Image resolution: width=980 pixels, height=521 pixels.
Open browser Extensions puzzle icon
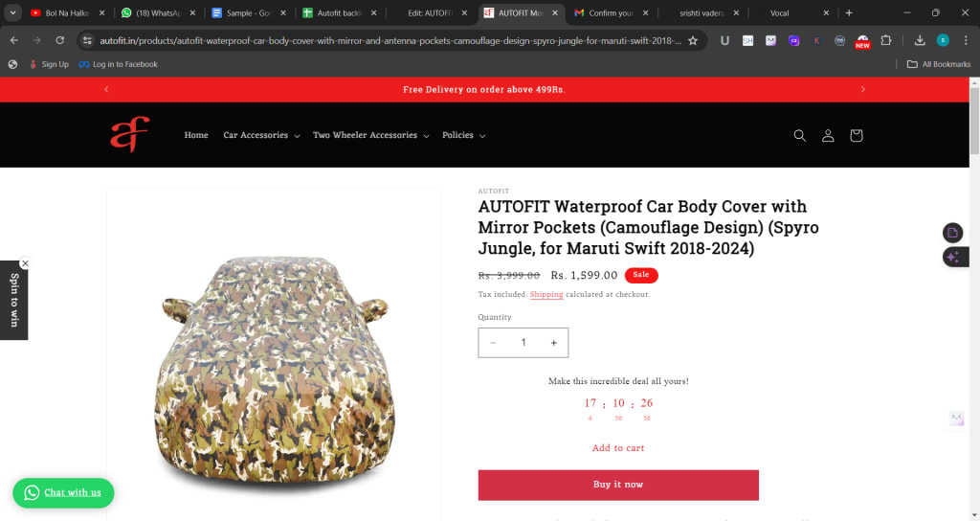(x=885, y=40)
